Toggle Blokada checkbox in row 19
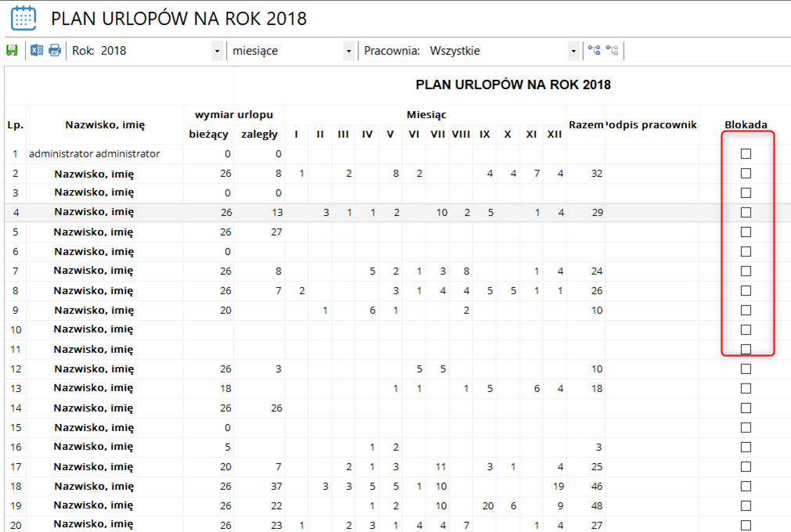The width and height of the screenshot is (791, 532). 746,505
